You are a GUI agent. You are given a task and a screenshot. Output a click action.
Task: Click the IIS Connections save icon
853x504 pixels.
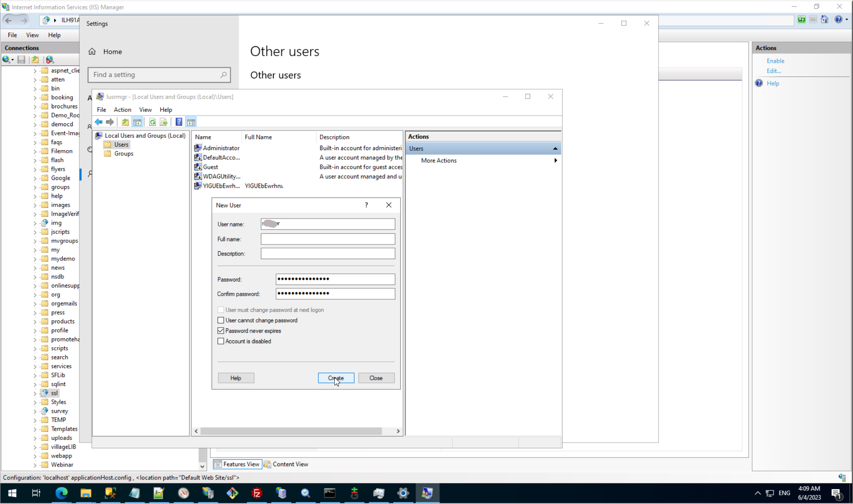coord(22,60)
